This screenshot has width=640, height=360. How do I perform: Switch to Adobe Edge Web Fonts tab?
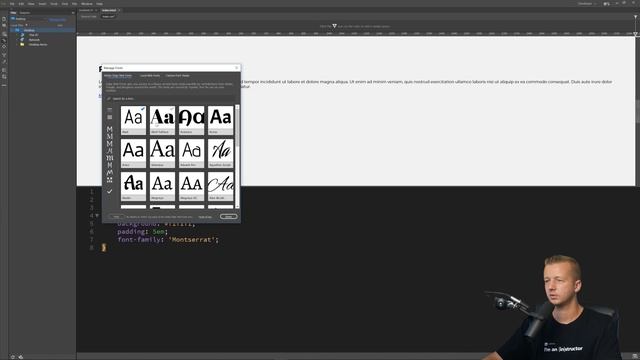click(118, 76)
